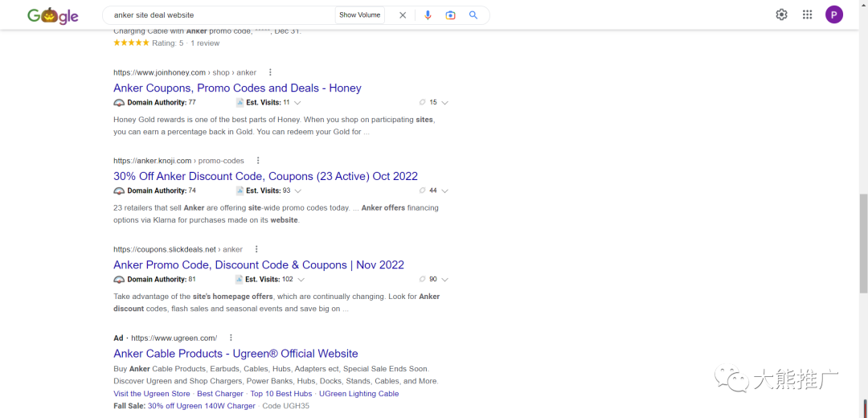Open 30% Off Anker Discount Code result
The height and width of the screenshot is (418, 868).
click(x=265, y=176)
